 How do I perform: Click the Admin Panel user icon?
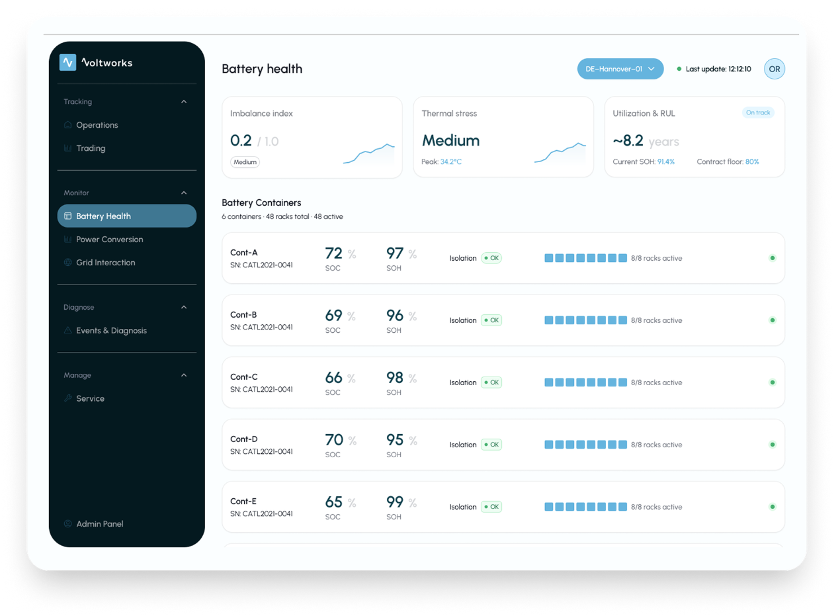(67, 524)
